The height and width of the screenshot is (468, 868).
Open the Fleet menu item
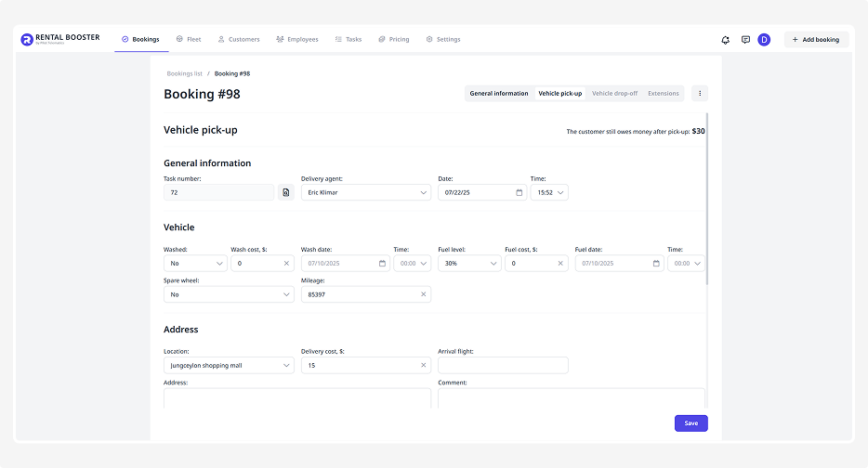tap(188, 40)
